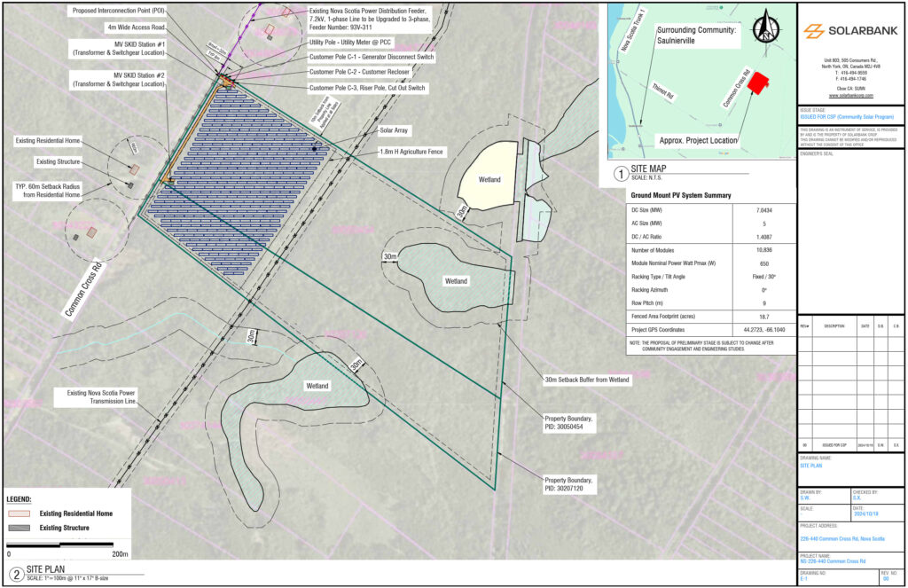This screenshot has width=908, height=588.
Task: Click the 1.8m H Agriculture Fence label
Action: pyautogui.click(x=411, y=152)
